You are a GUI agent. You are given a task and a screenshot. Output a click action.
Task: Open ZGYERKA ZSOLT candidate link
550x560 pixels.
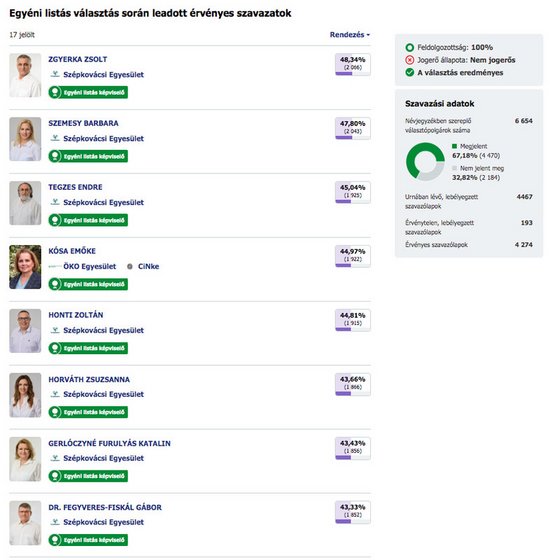coord(78,59)
